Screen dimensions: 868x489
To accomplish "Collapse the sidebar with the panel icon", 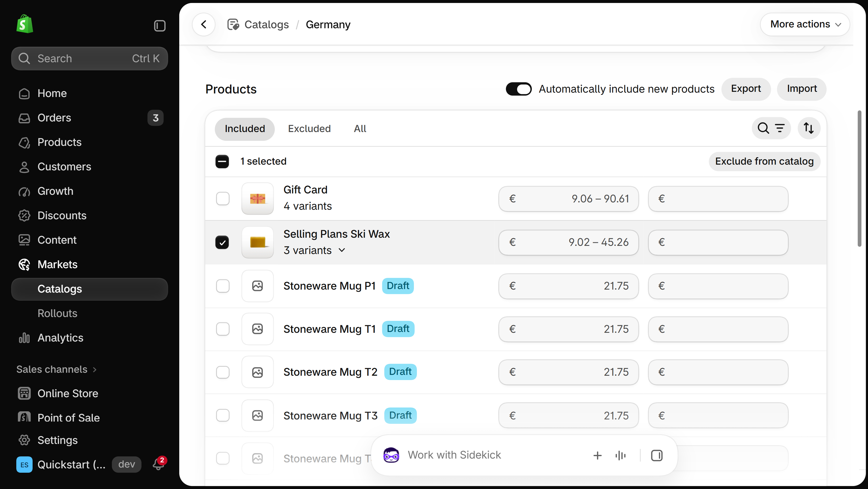I will tap(160, 26).
